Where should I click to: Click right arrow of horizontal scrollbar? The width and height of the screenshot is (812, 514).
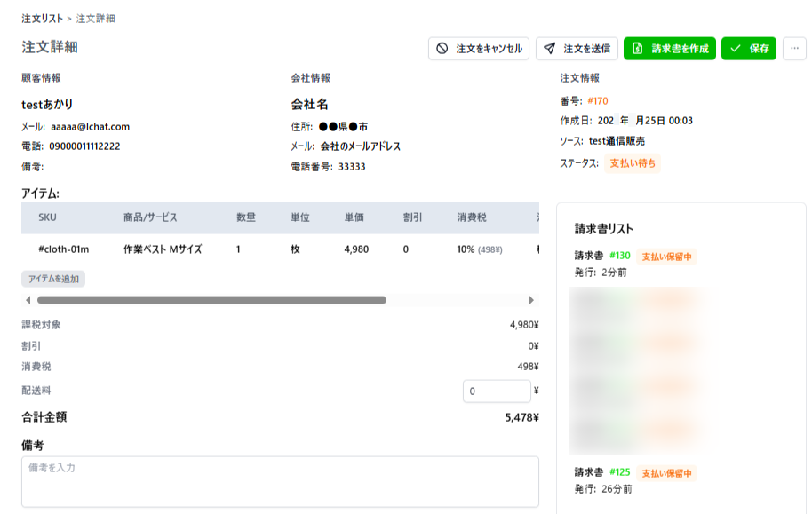[532, 300]
